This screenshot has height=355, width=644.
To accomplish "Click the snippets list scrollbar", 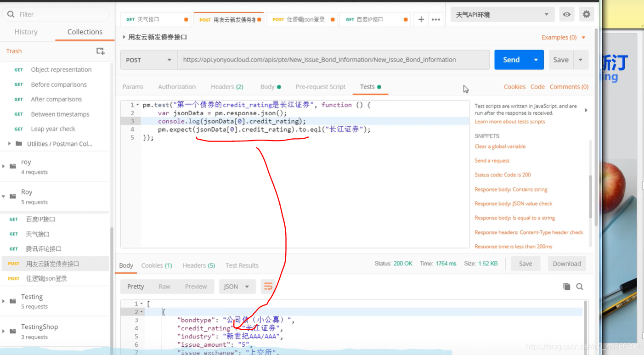I will click(591, 197).
